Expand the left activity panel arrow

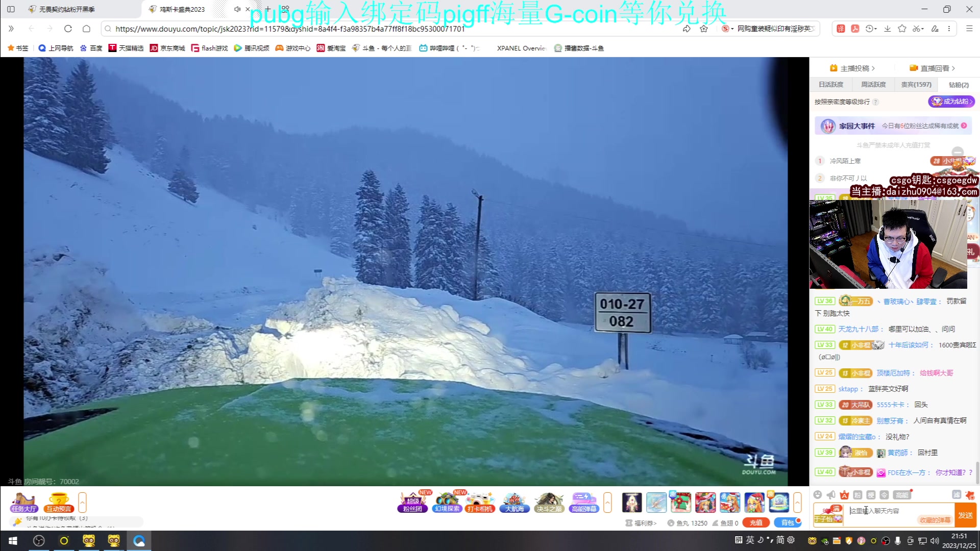[x=82, y=503]
